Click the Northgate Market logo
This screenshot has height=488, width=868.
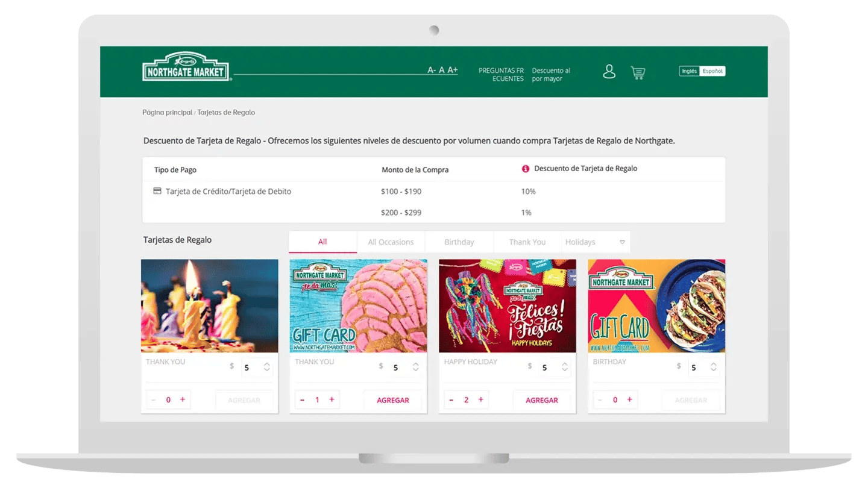pyautogui.click(x=186, y=67)
